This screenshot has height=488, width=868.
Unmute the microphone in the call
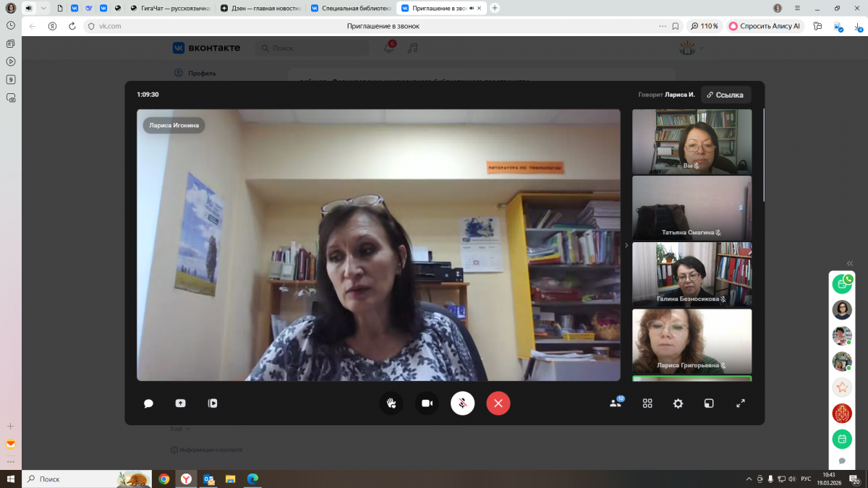coord(463,403)
